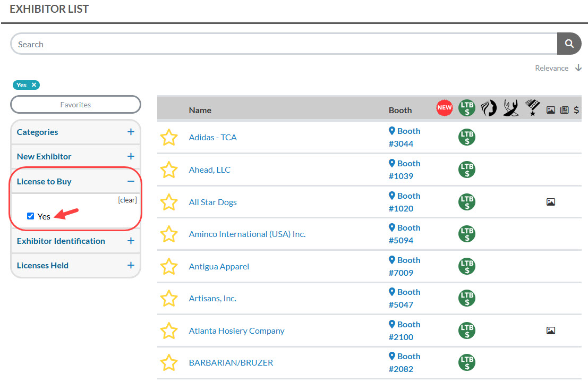Click map pin for Booth #5047
This screenshot has width=588, height=381.
coord(392,292)
